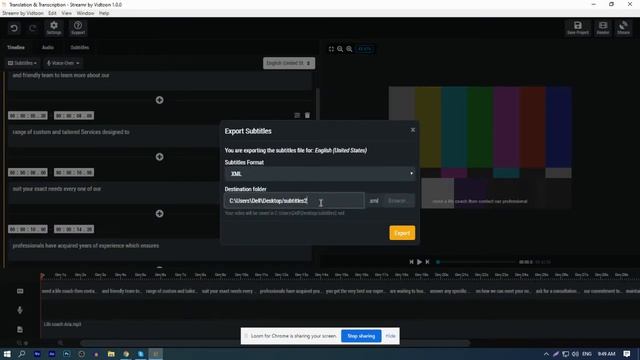Click the Render icon
Viewport: 640px width, 360px height.
click(x=603, y=28)
